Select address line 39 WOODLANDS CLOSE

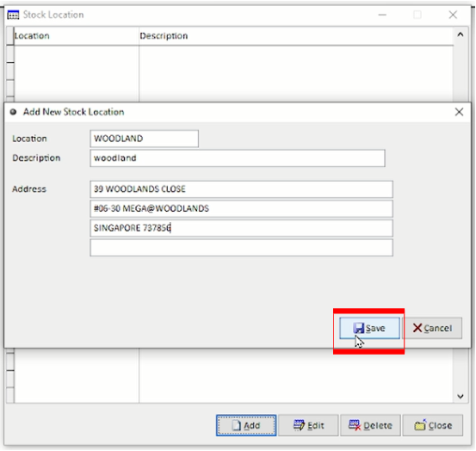click(241, 189)
